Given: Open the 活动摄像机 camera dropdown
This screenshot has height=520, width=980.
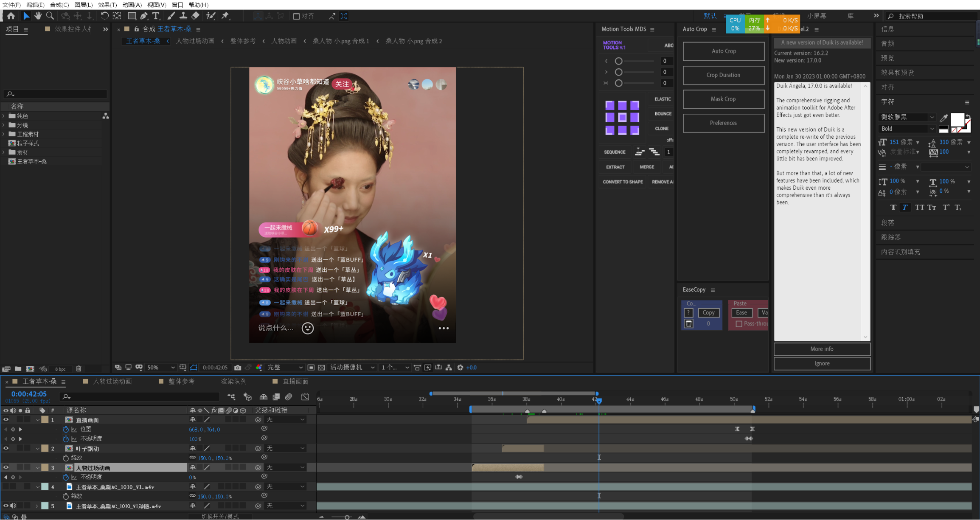Looking at the screenshot, I should [x=352, y=368].
